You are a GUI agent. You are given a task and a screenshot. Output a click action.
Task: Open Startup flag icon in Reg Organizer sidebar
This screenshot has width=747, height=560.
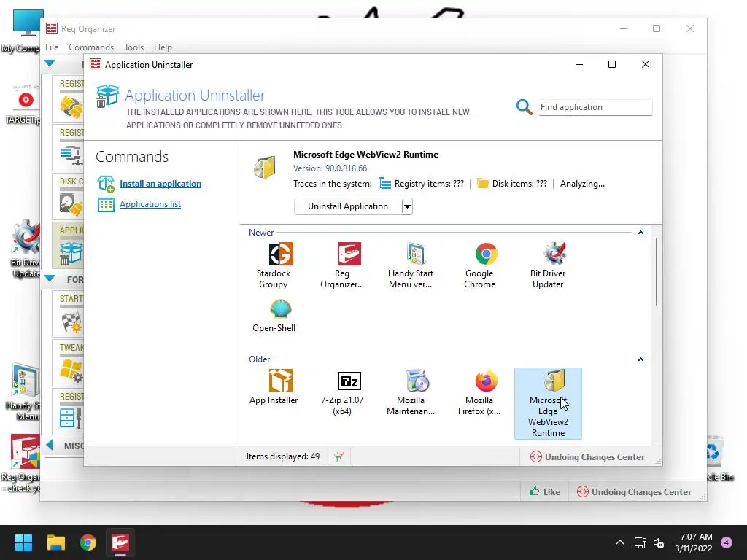(71, 322)
